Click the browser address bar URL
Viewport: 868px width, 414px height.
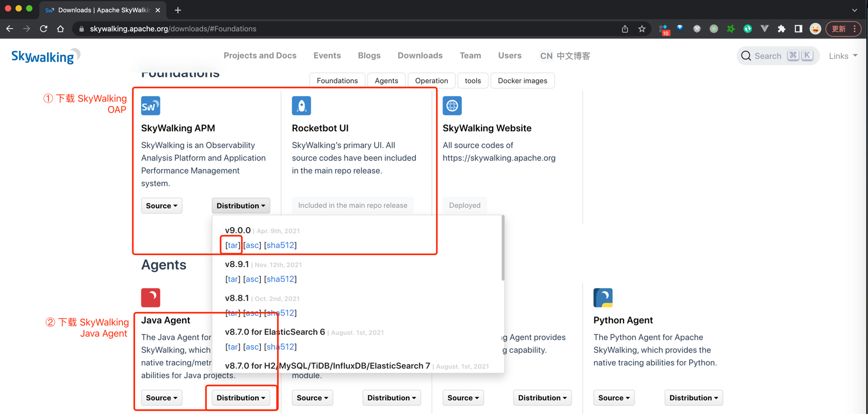[x=173, y=29]
